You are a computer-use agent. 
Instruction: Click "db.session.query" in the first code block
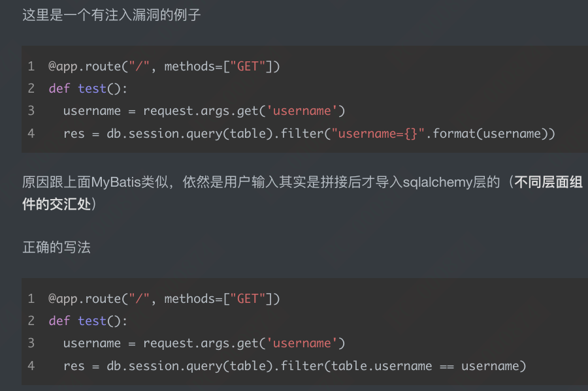[165, 133]
